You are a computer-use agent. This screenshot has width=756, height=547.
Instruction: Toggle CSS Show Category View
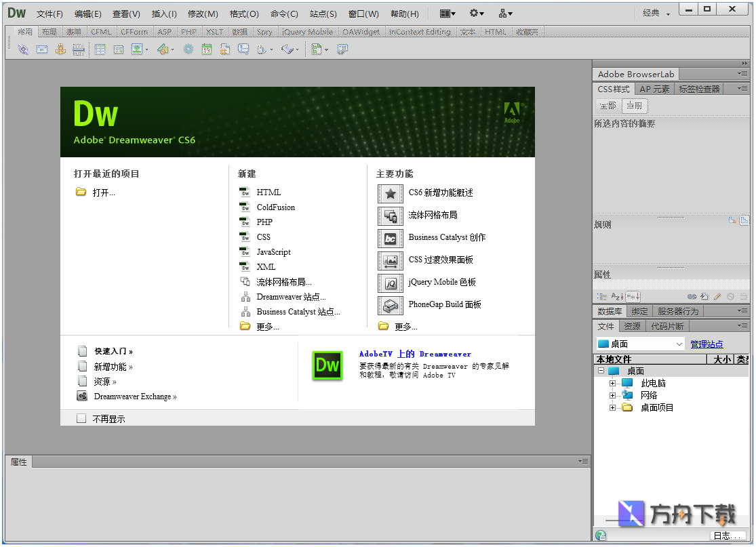[x=602, y=296]
